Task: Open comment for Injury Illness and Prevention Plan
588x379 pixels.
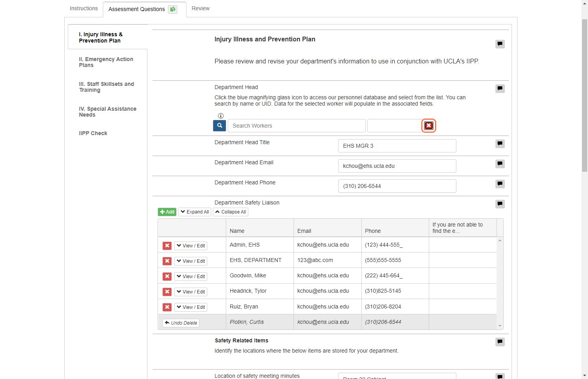Action: pos(500,44)
